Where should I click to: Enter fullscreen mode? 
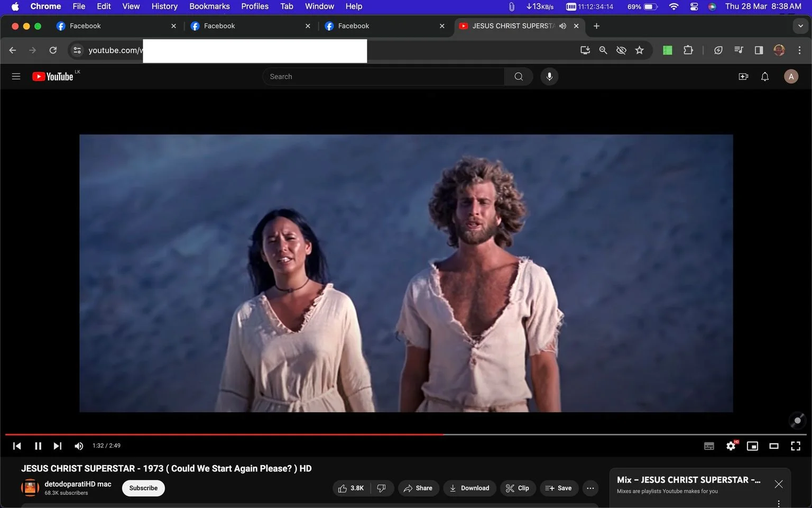pyautogui.click(x=796, y=446)
